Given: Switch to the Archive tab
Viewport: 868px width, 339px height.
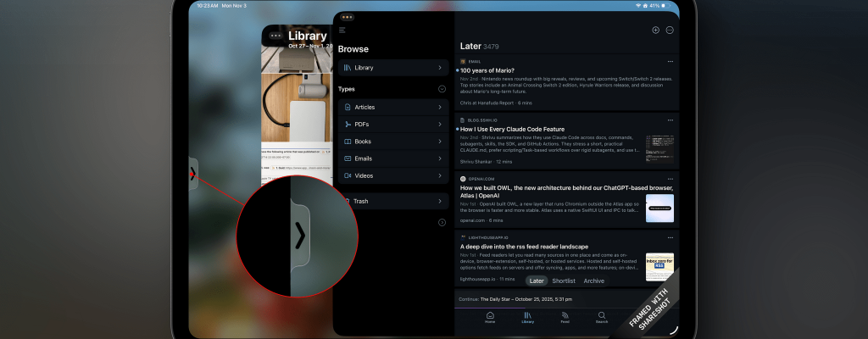Looking at the screenshot, I should pos(593,281).
